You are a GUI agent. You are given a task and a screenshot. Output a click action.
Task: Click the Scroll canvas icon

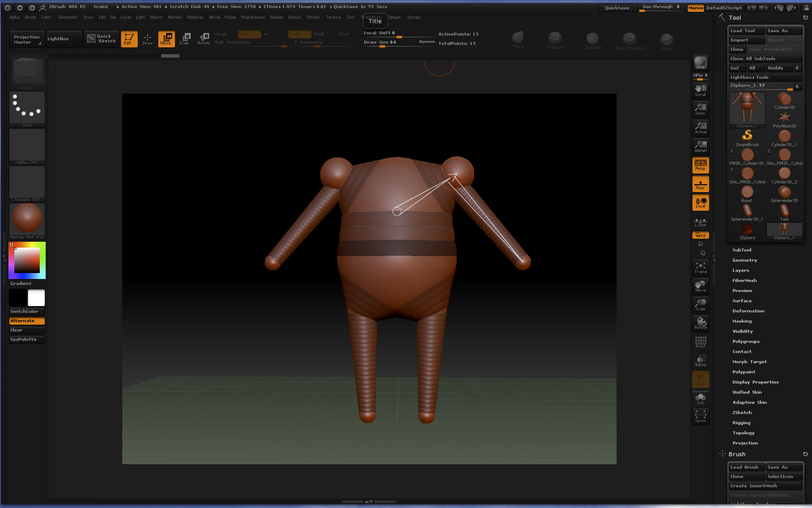pos(700,90)
